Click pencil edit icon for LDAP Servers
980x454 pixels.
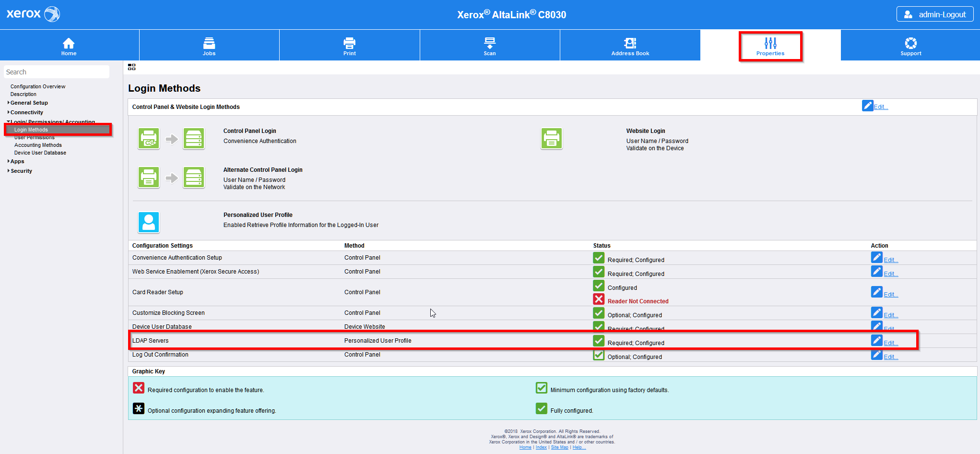876,340
